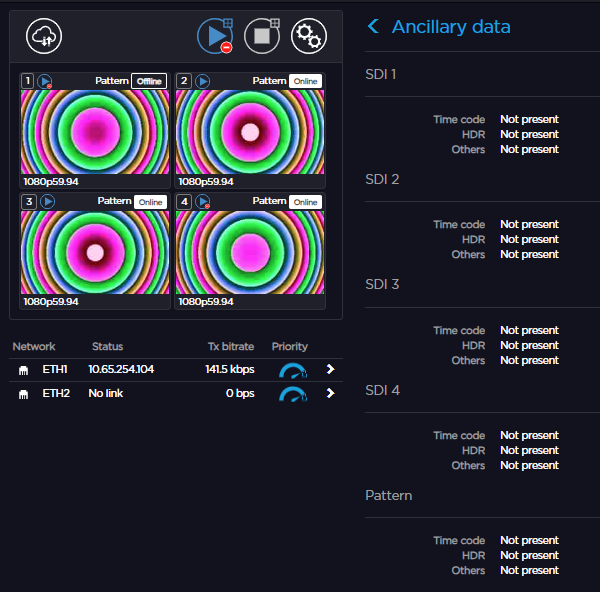Toggle the Online badge on encoder 4
This screenshot has width=600, height=592.
[305, 201]
